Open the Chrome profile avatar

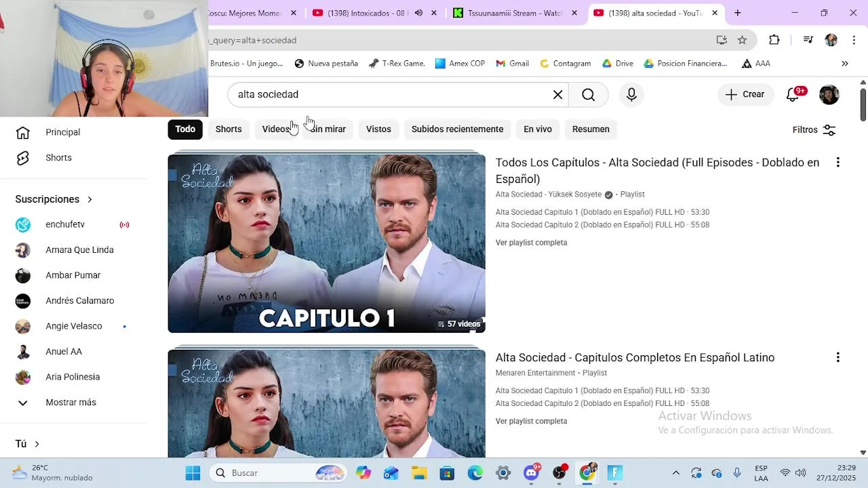(x=831, y=40)
